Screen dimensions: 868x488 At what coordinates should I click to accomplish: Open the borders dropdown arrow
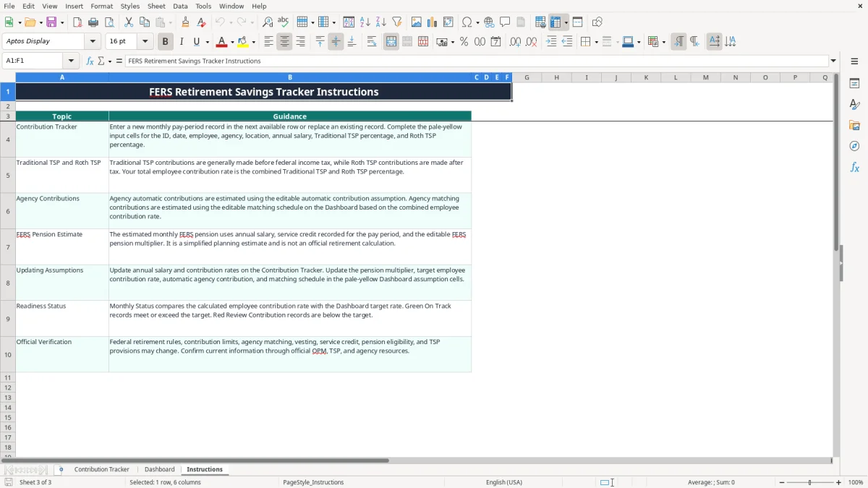595,42
